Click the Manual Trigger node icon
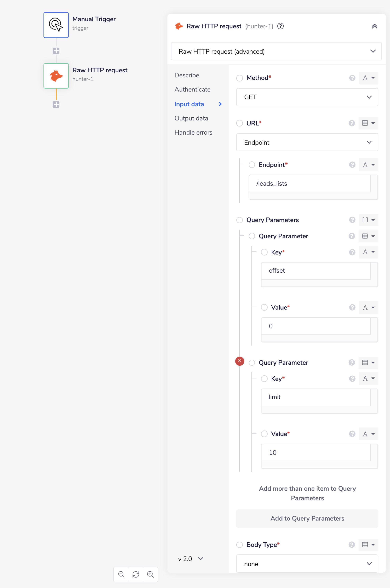This screenshot has height=588, width=390. (x=56, y=25)
